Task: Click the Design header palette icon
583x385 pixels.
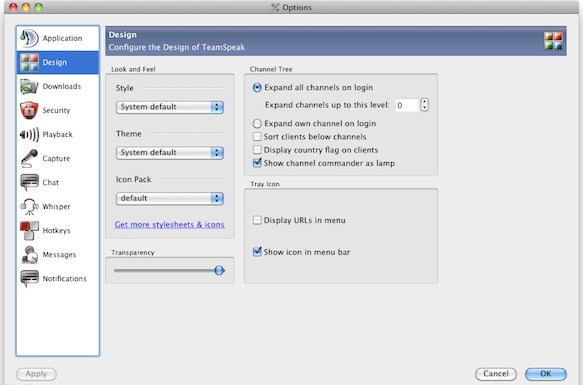Action: (x=553, y=41)
